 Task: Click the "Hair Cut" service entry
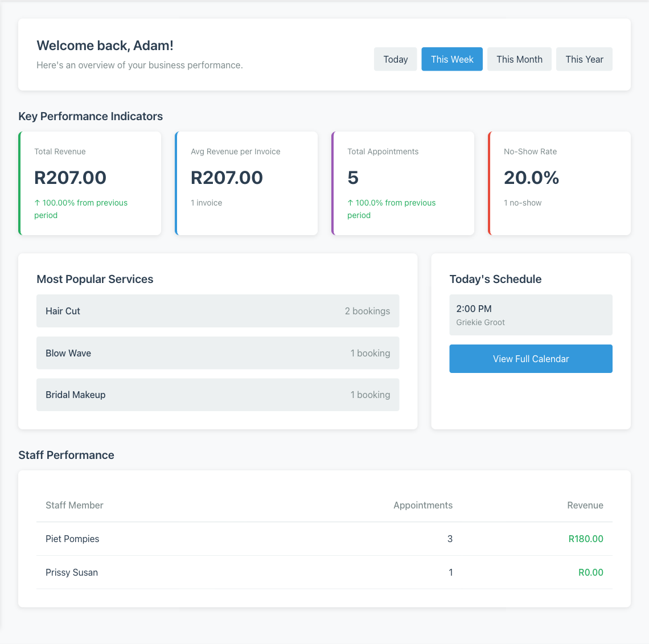[x=217, y=311]
